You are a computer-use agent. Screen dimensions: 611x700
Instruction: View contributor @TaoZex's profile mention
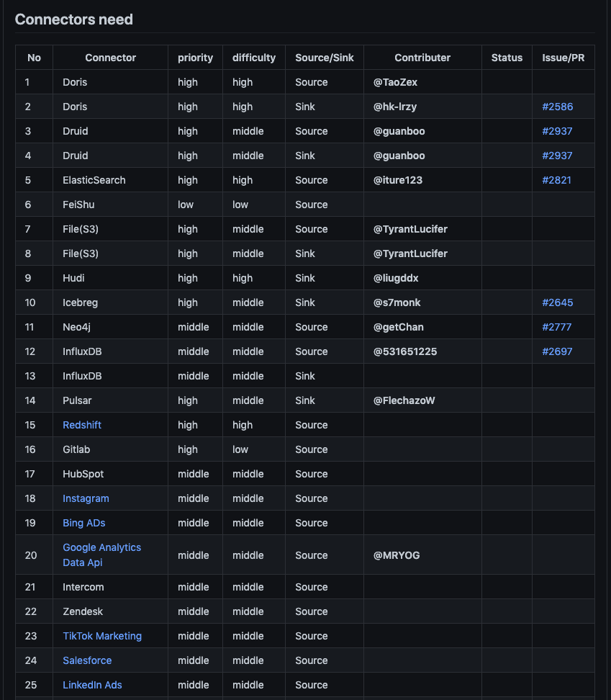tap(395, 82)
